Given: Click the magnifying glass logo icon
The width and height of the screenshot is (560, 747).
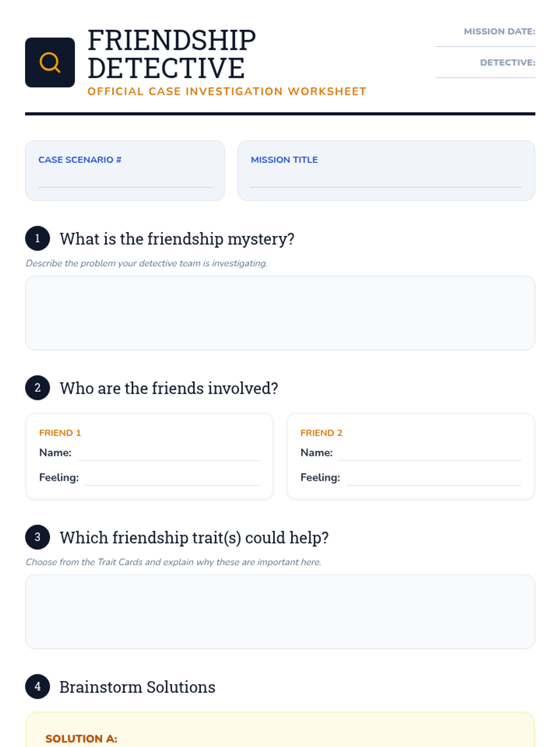Looking at the screenshot, I should pos(50,63).
